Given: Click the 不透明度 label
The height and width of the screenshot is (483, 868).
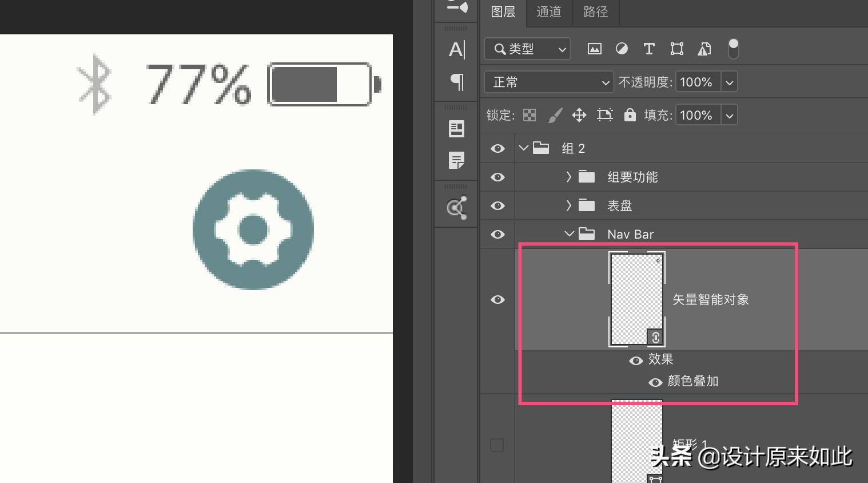Looking at the screenshot, I should (x=645, y=82).
